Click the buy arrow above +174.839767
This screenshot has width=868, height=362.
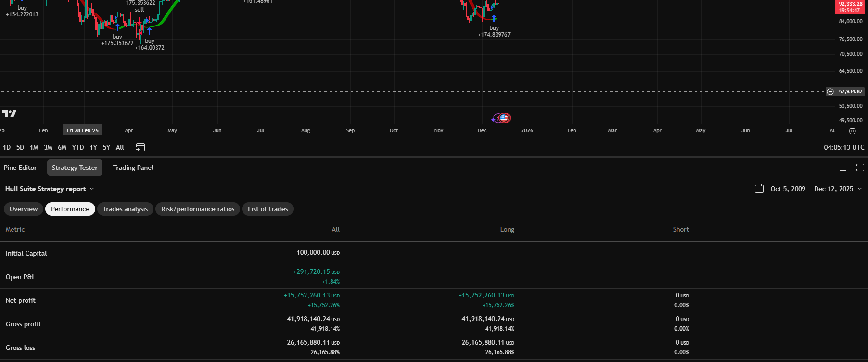[494, 19]
